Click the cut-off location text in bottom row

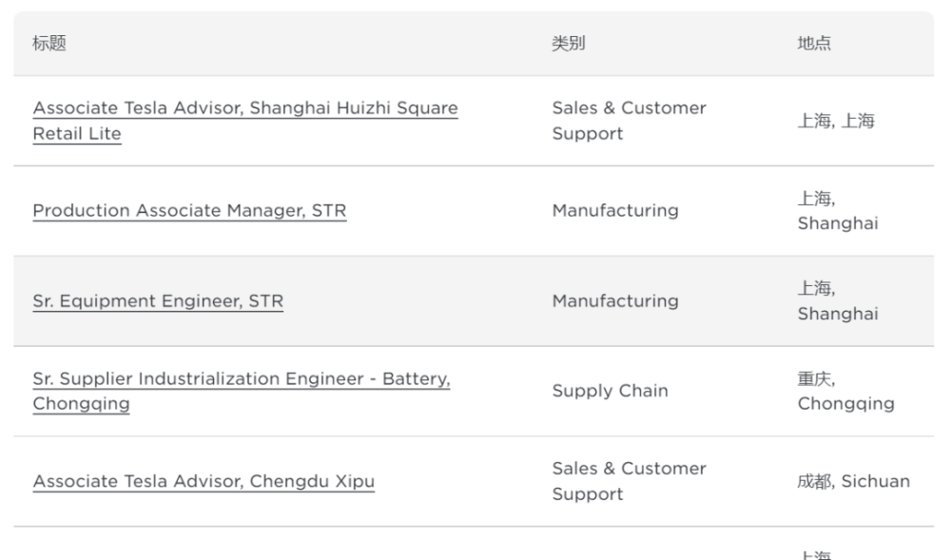click(x=816, y=554)
